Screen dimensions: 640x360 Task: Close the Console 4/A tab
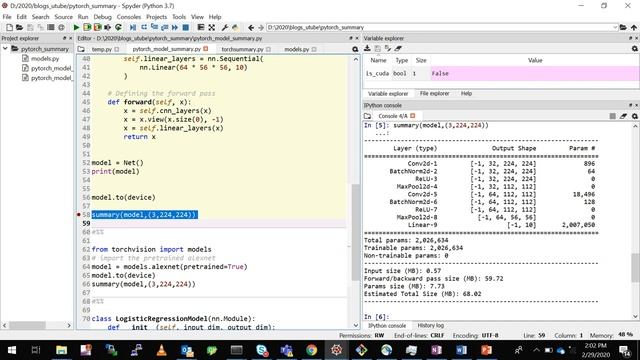click(x=413, y=116)
